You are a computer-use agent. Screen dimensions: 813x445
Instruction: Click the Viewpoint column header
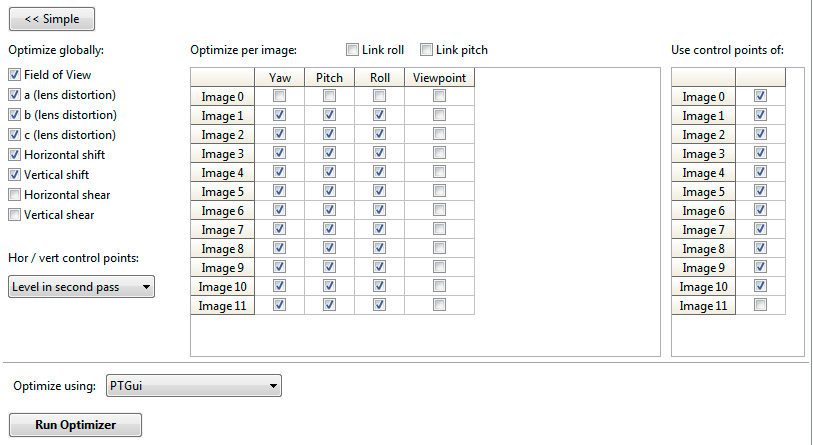click(439, 77)
